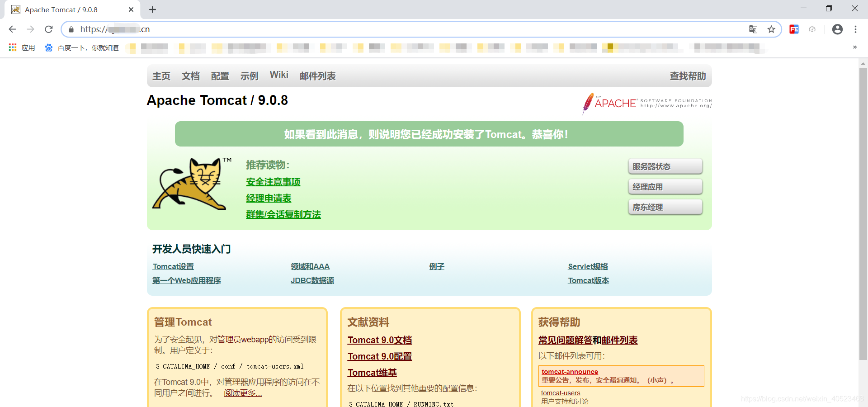Viewport: 868px width, 407px height.
Task: Open the Servlet规格 link
Action: click(588, 266)
